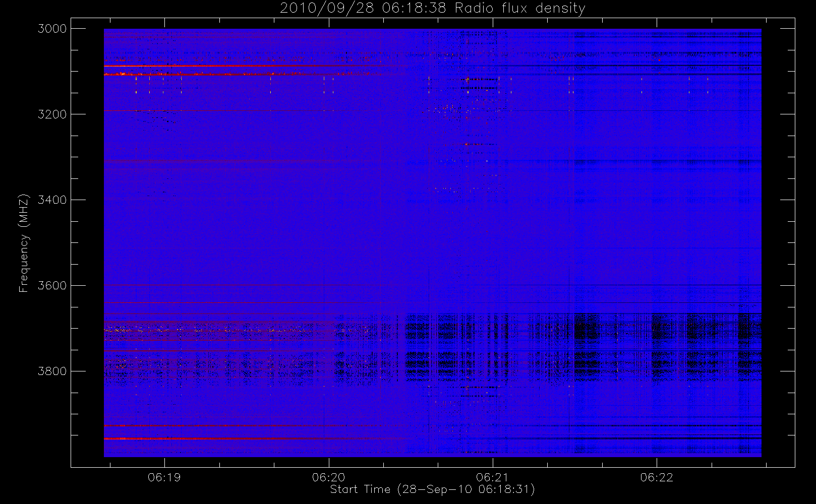Screen dimensions: 816x504
Task: Click the 3800 frequency tick label
Action: 52,371
